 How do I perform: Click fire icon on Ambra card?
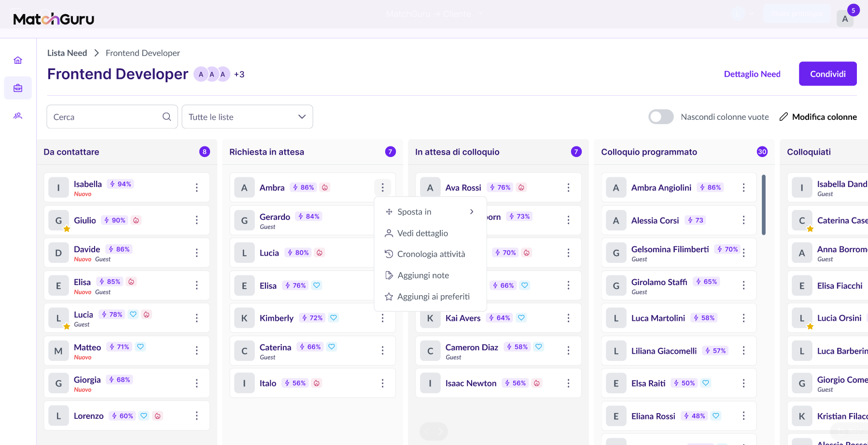point(325,187)
